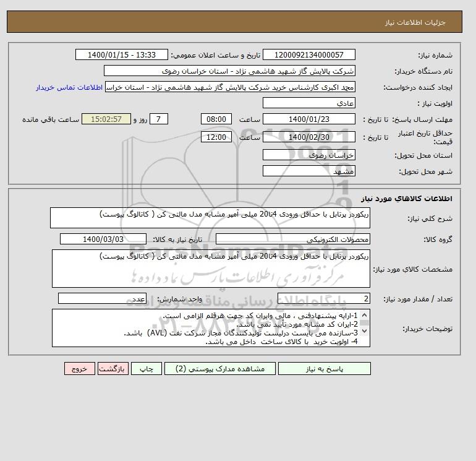Viewport: 476px width, 461px height.
Task: Click the delivery city field مشهد
Action: pos(308,171)
